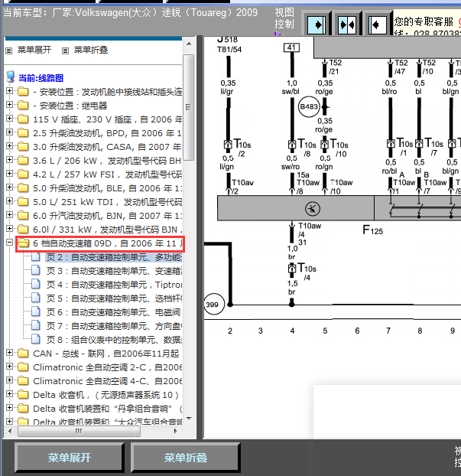Collapse the 6 档自动变速箱 09D node
The height and width of the screenshot is (476, 461).
(x=9, y=243)
